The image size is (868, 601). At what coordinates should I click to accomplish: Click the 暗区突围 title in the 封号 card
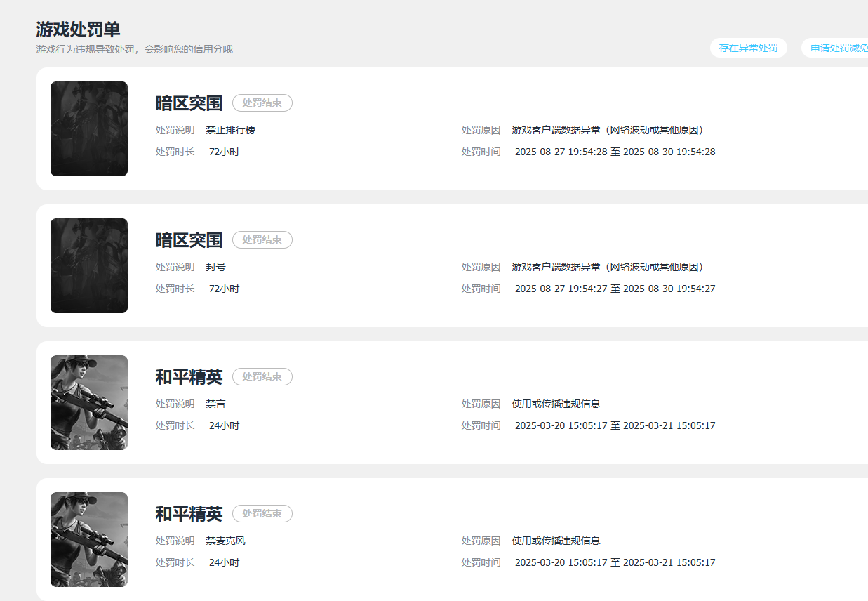tap(189, 240)
